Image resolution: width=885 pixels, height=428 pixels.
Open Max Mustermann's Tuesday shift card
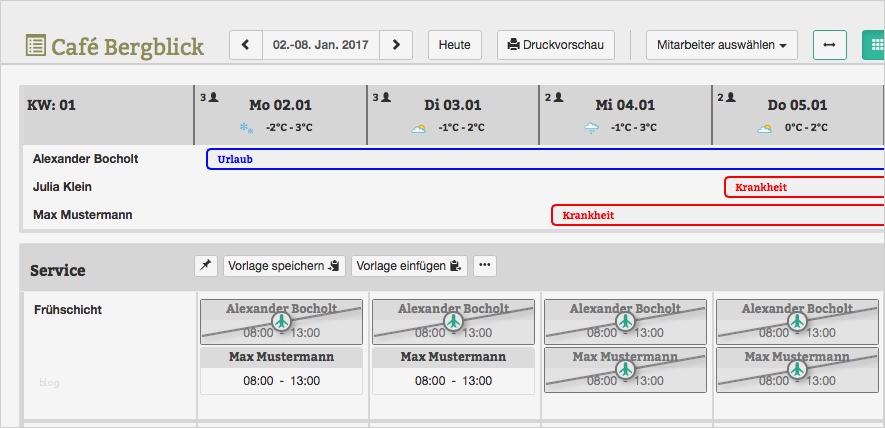[x=453, y=370]
